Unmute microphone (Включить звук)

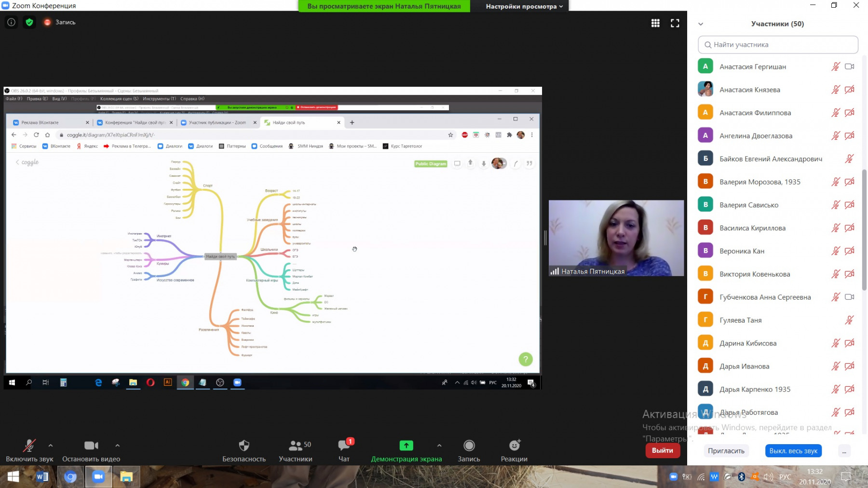pos(29,450)
